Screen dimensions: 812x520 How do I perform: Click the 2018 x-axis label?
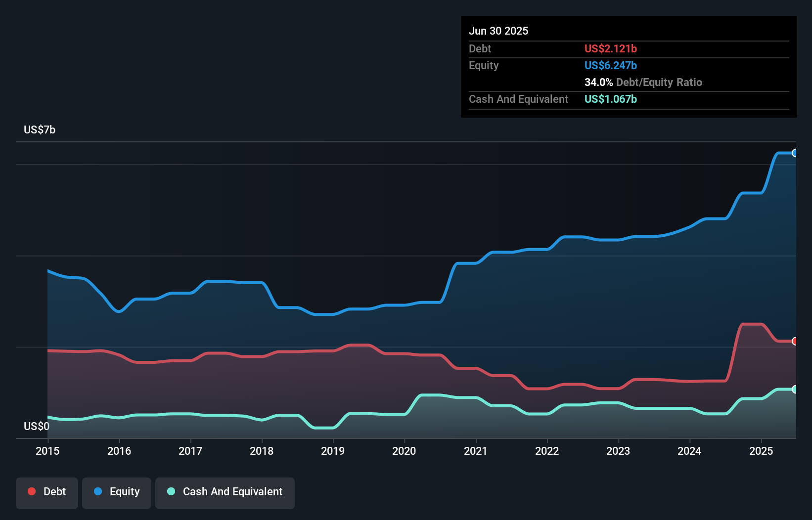[x=262, y=451]
